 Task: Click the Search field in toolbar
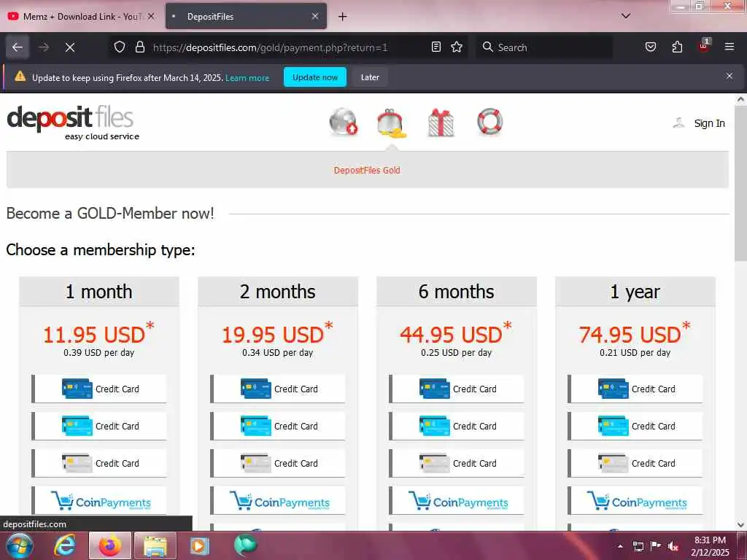pos(544,47)
